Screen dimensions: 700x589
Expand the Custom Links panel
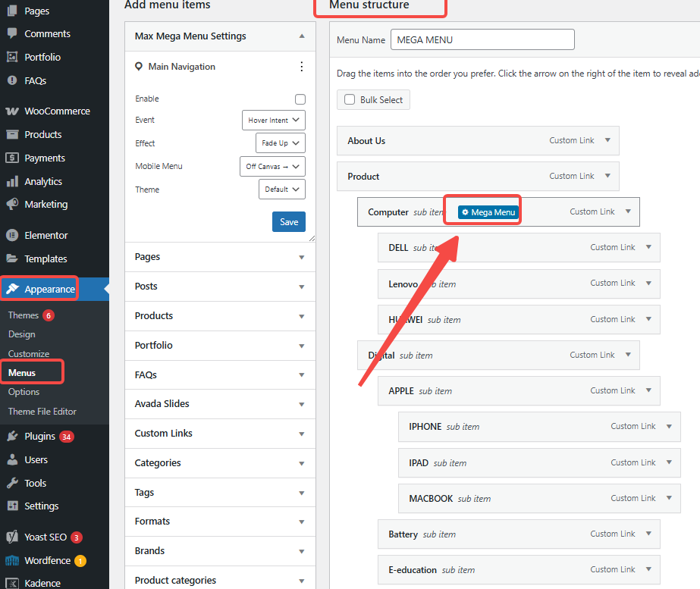click(x=220, y=434)
